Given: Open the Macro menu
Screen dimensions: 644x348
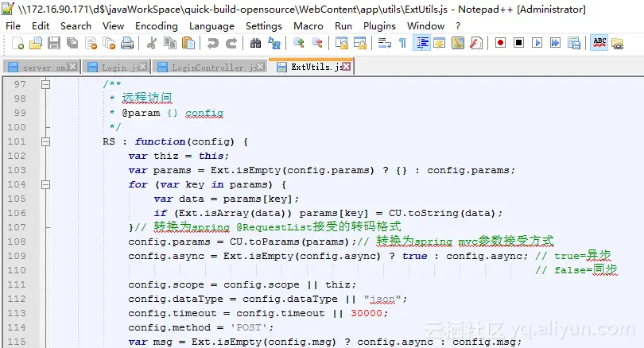Looking at the screenshot, I should [308, 26].
